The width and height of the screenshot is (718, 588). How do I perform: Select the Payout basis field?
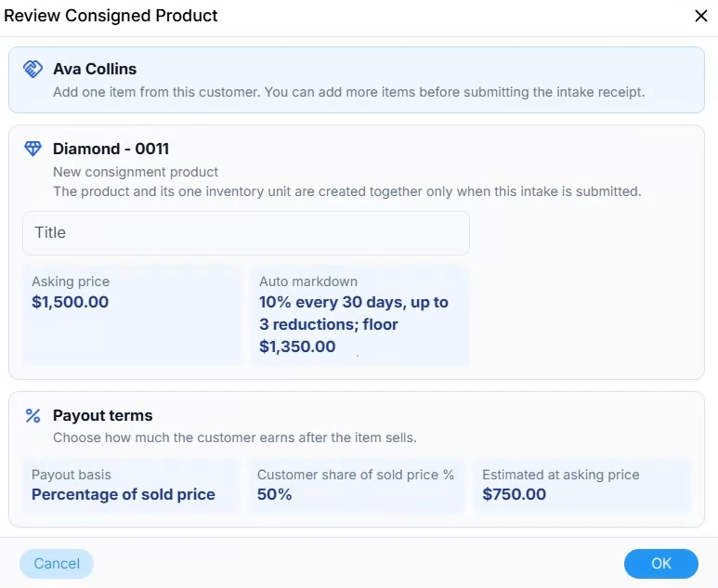[131, 486]
